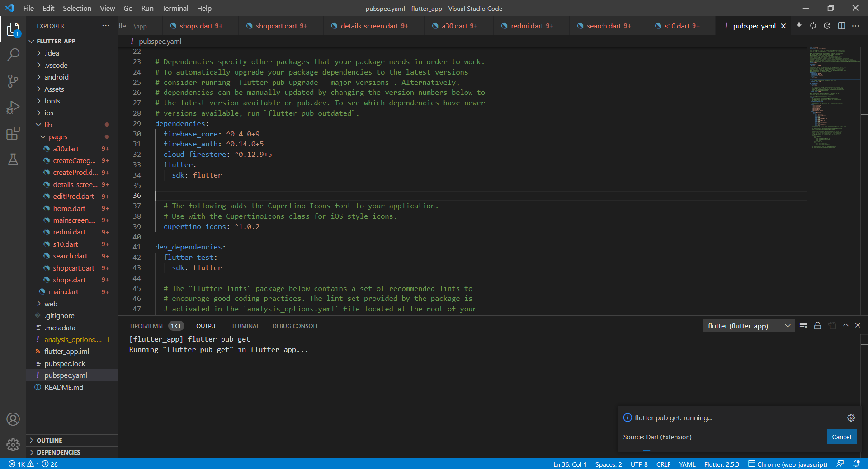
Task: Switch to the shops.dart tab
Action: point(201,26)
